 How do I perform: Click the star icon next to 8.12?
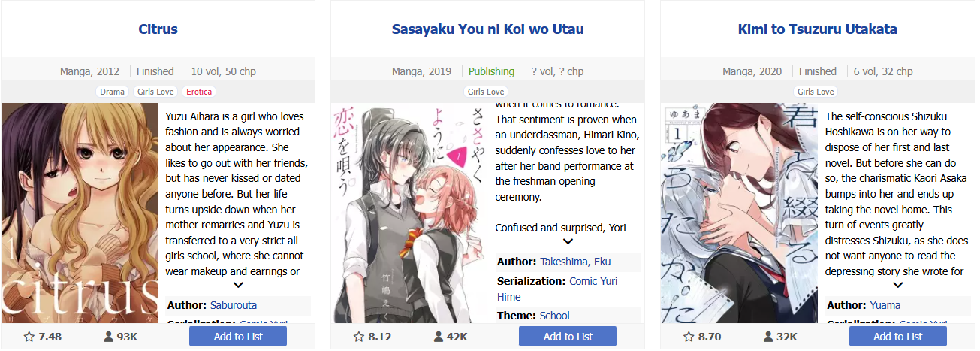click(x=359, y=337)
